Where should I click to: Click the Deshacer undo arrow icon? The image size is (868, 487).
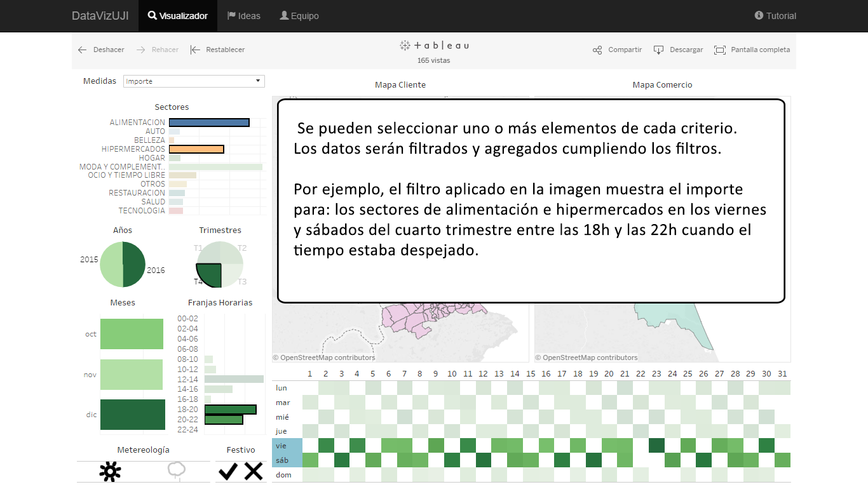point(82,50)
